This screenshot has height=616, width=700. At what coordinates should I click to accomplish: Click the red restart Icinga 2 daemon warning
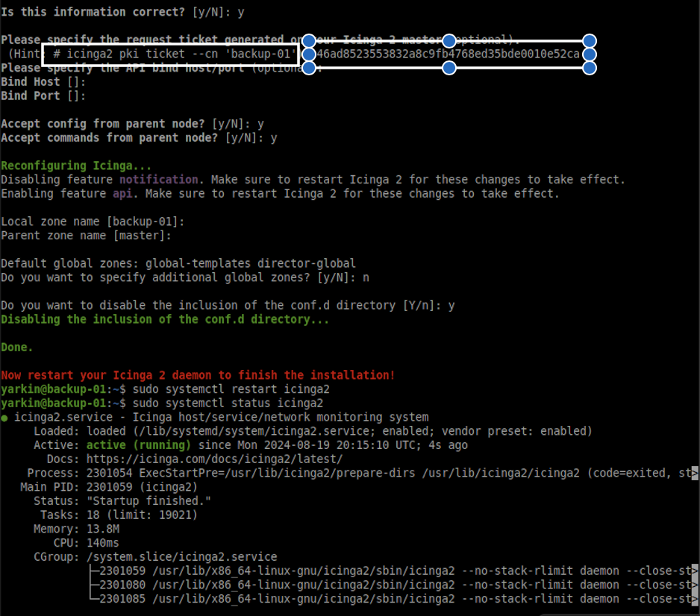point(198,375)
